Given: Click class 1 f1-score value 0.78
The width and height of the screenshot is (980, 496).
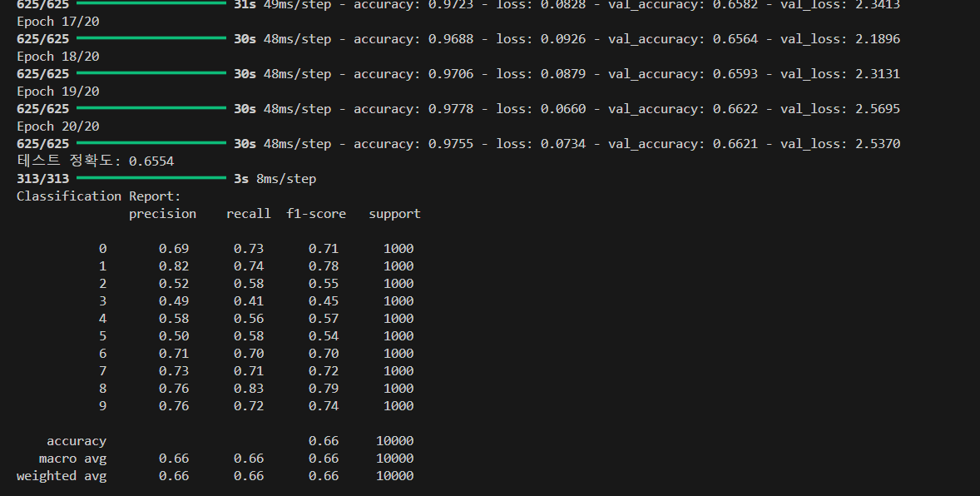Looking at the screenshot, I should pyautogui.click(x=324, y=266).
